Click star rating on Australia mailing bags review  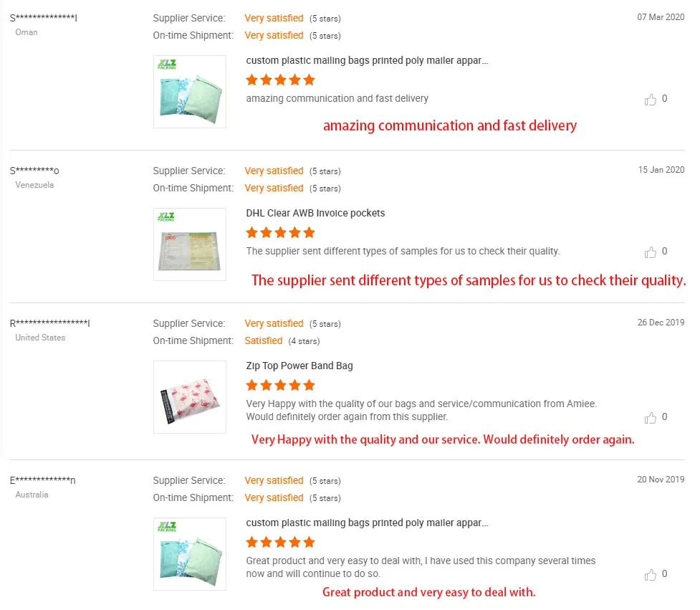(280, 542)
